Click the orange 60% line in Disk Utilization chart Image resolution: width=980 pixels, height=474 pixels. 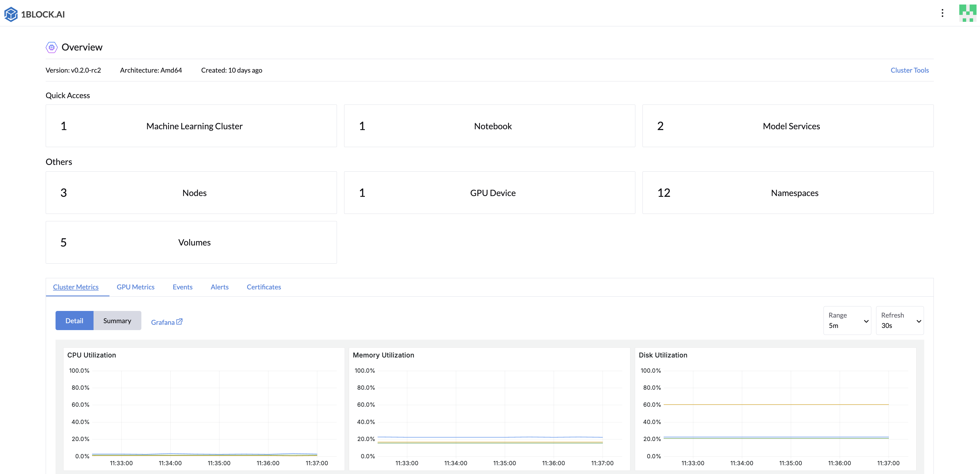tap(776, 404)
